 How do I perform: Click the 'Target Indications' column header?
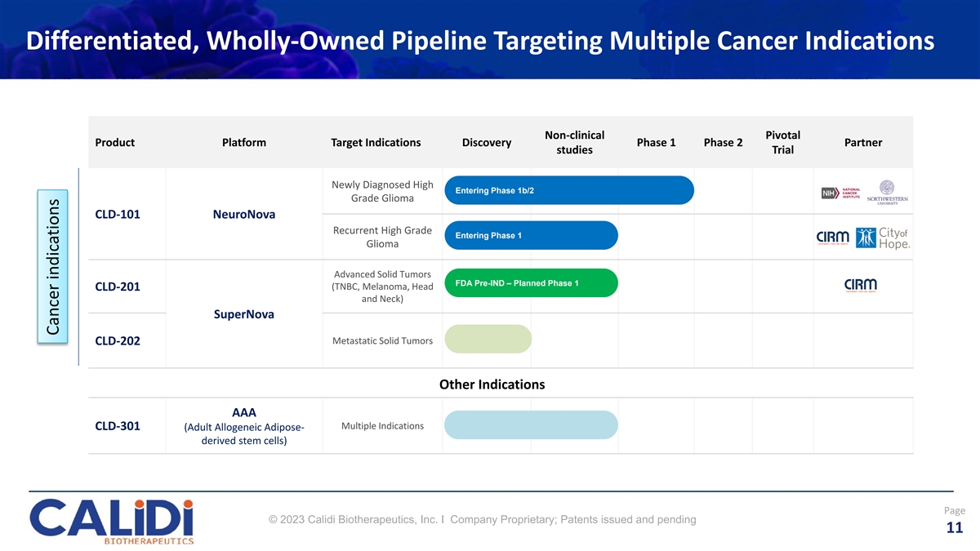[x=376, y=143]
